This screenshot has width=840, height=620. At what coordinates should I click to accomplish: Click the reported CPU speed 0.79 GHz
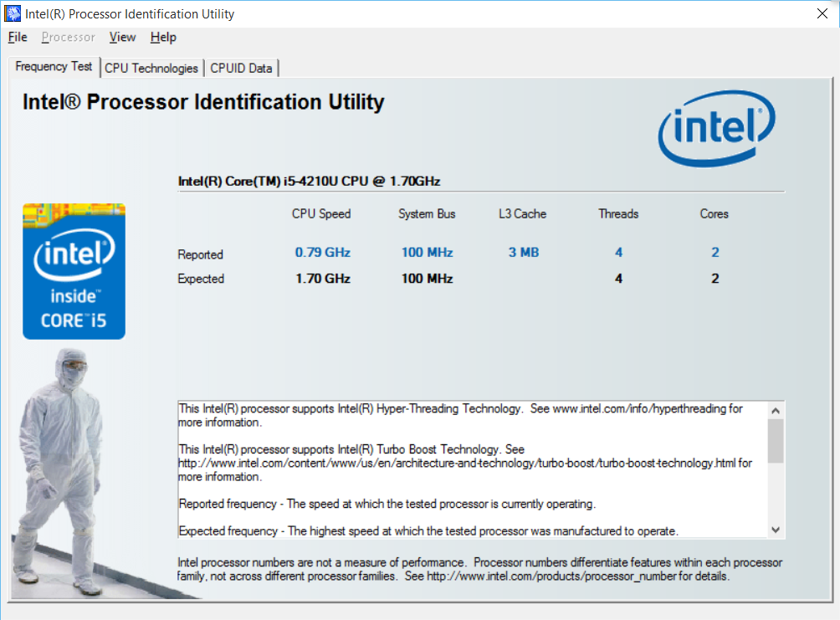point(322,253)
